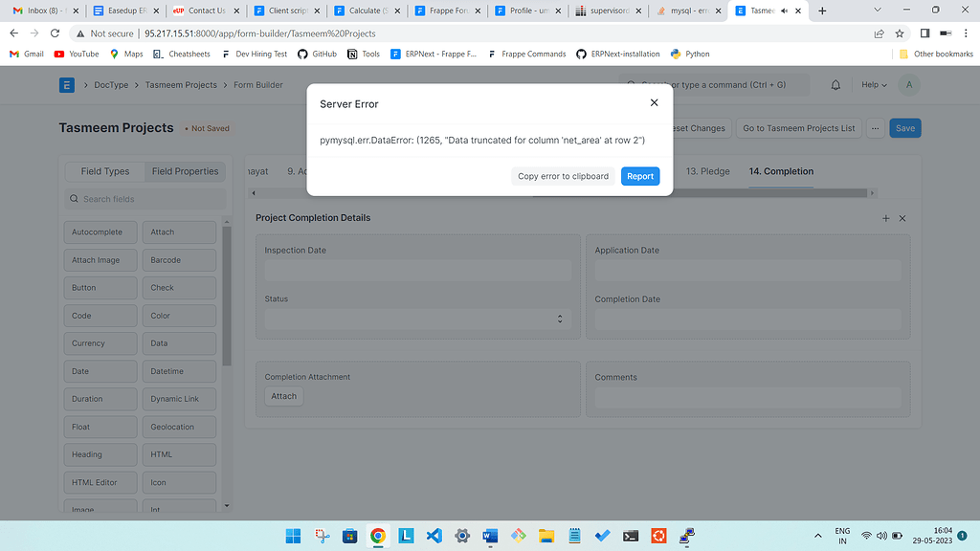Report the Server Error
Screen dimensions: 980x551
tap(639, 176)
